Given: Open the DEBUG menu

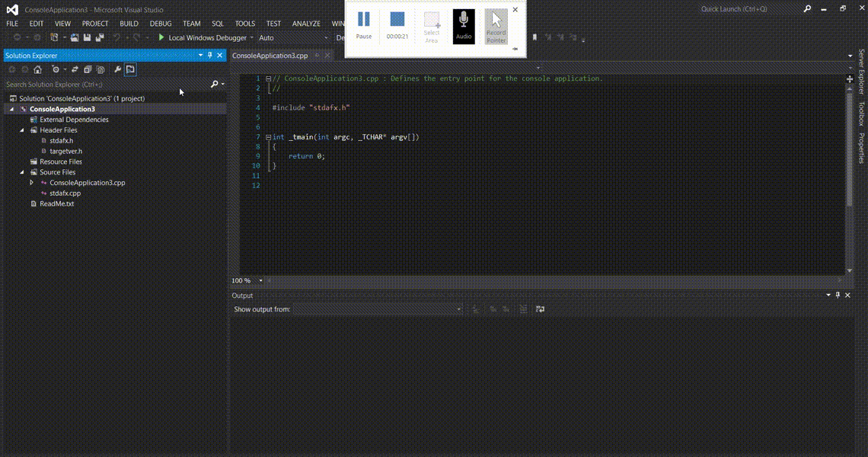Looking at the screenshot, I should [161, 24].
